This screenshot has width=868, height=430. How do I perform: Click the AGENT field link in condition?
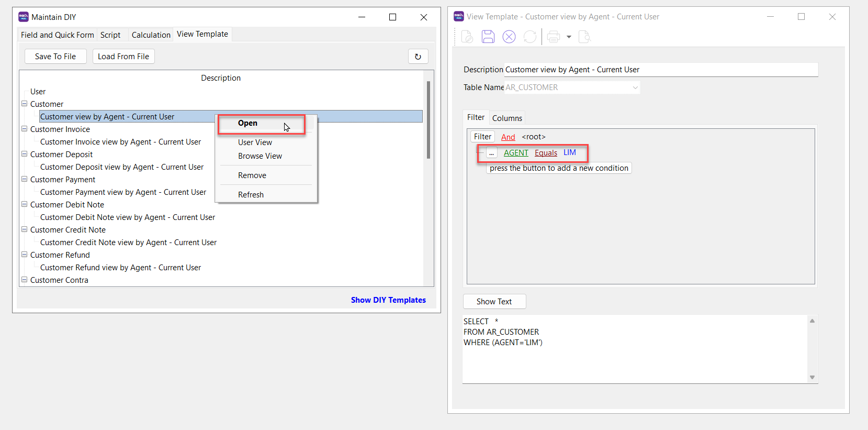(516, 153)
